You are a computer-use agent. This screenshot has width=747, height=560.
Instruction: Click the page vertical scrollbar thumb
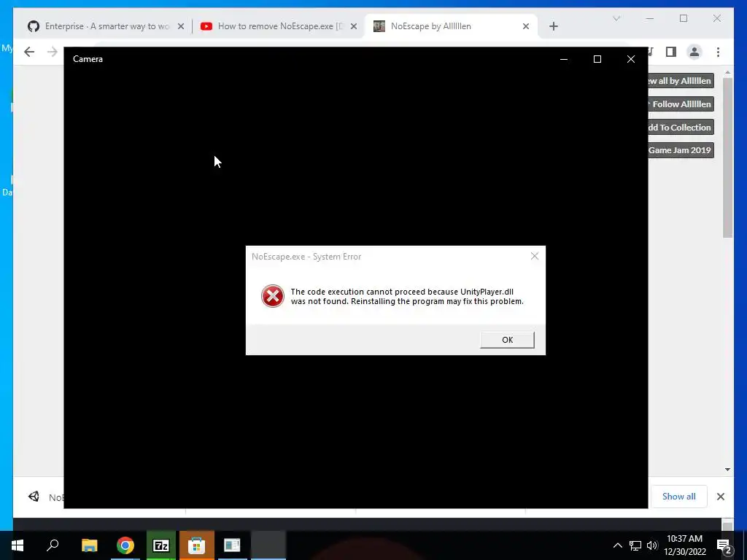pos(727,157)
